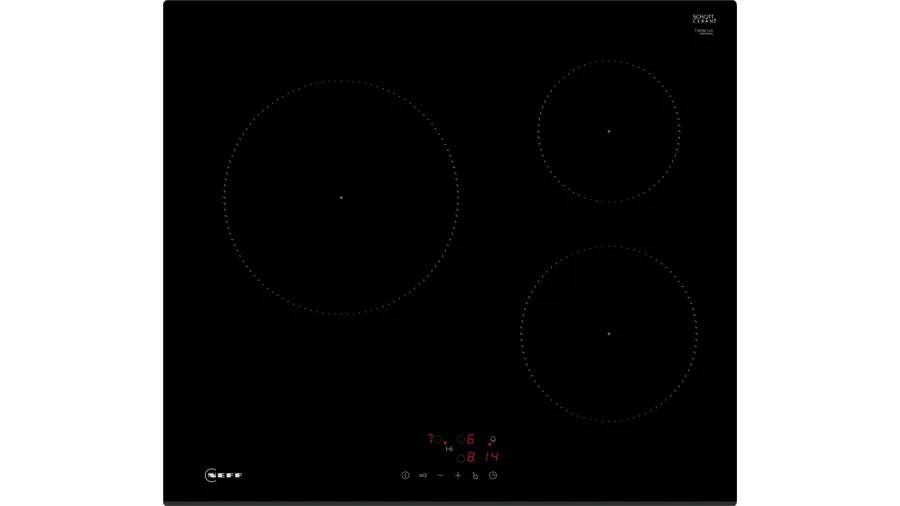Image resolution: width=900 pixels, height=506 pixels.
Task: Tap the timer clock key
Action: [493, 476]
